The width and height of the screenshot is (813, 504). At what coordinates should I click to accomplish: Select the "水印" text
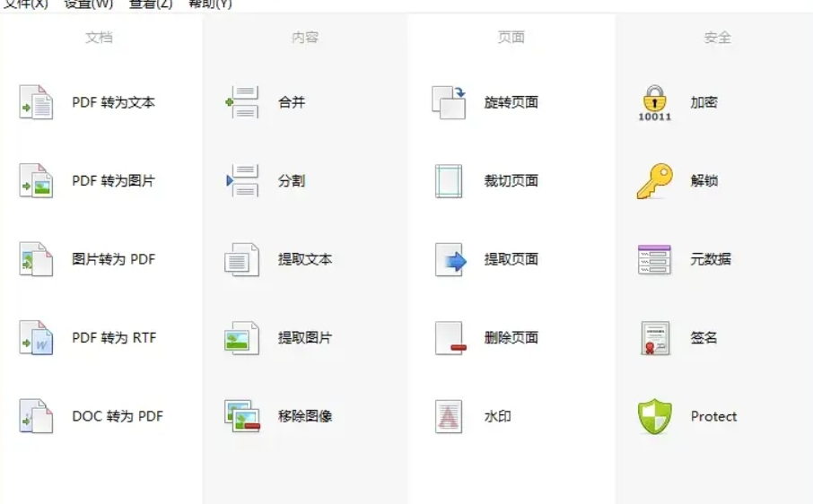[498, 416]
